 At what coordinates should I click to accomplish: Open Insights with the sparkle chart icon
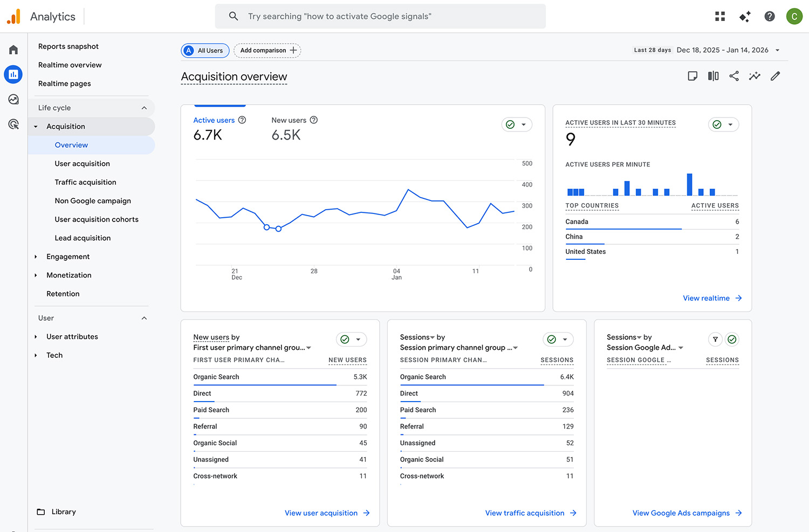pos(755,76)
